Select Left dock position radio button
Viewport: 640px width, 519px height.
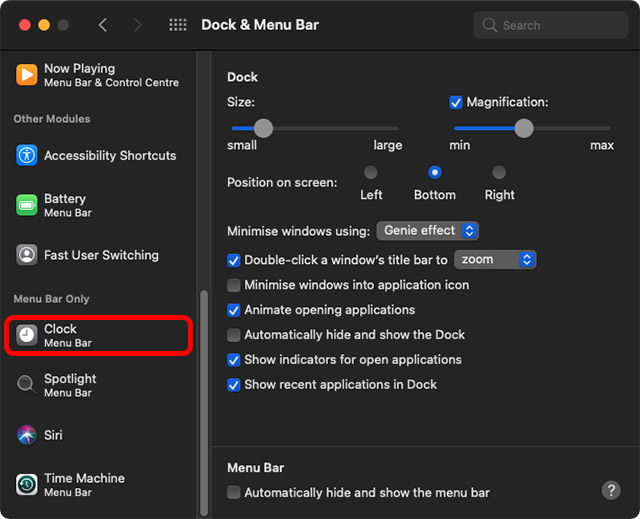click(371, 172)
